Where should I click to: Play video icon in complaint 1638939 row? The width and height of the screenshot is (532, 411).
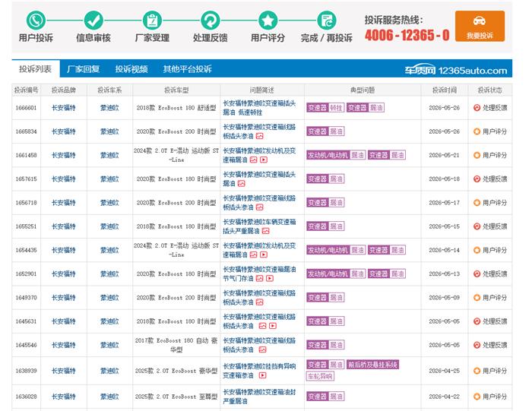click(x=263, y=375)
